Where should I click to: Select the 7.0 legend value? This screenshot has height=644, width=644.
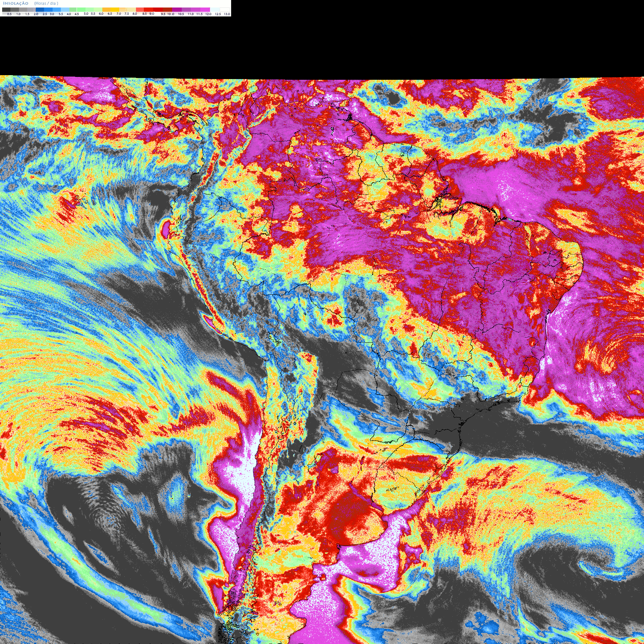[119, 14]
